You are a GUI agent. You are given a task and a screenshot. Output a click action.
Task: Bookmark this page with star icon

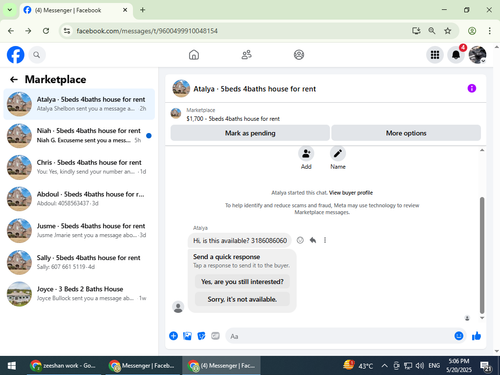pos(447,31)
